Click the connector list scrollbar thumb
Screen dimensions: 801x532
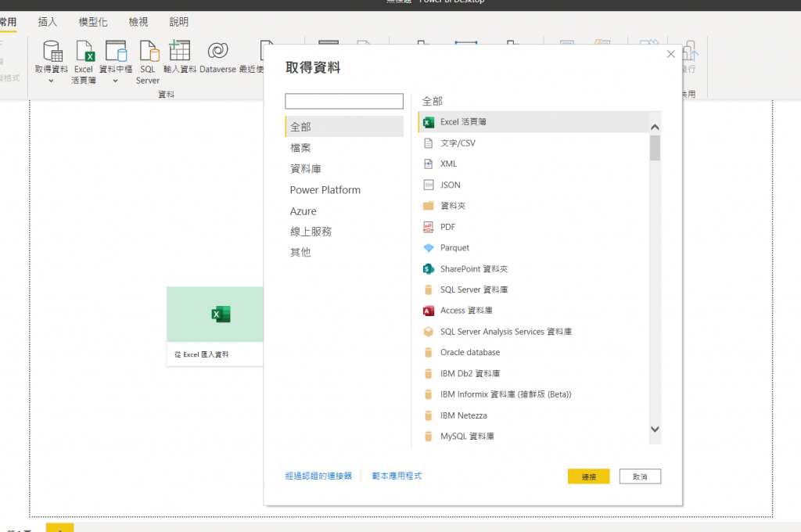655,148
